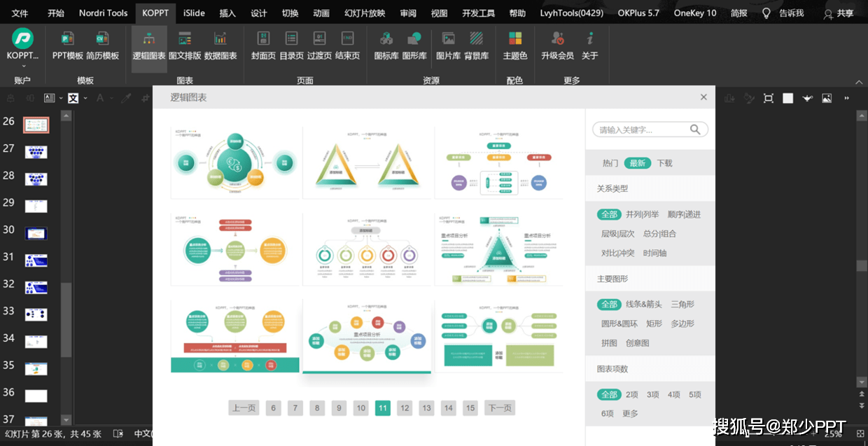Image resolution: width=868 pixels, height=446 pixels.
Task: Expand the 文 character tool dropdown arrow
Action: pos(85,99)
